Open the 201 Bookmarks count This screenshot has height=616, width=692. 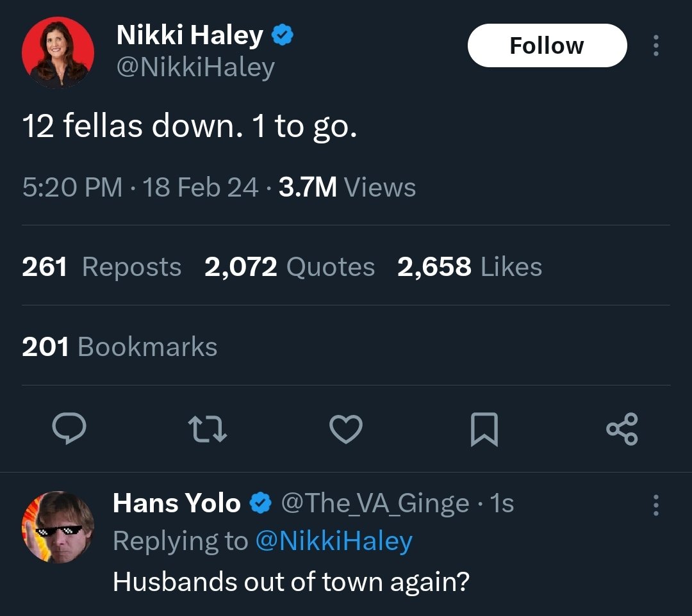pos(119,347)
